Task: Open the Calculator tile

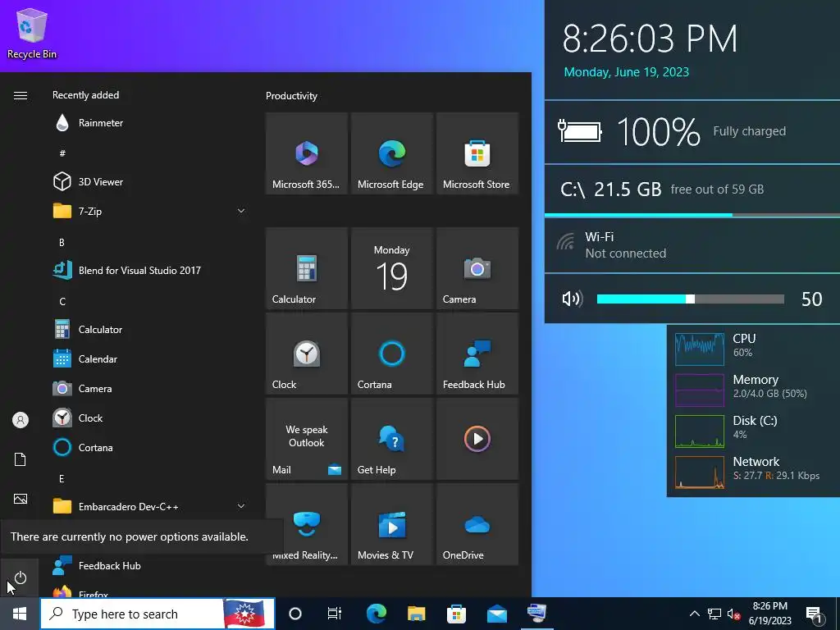Action: (x=307, y=268)
